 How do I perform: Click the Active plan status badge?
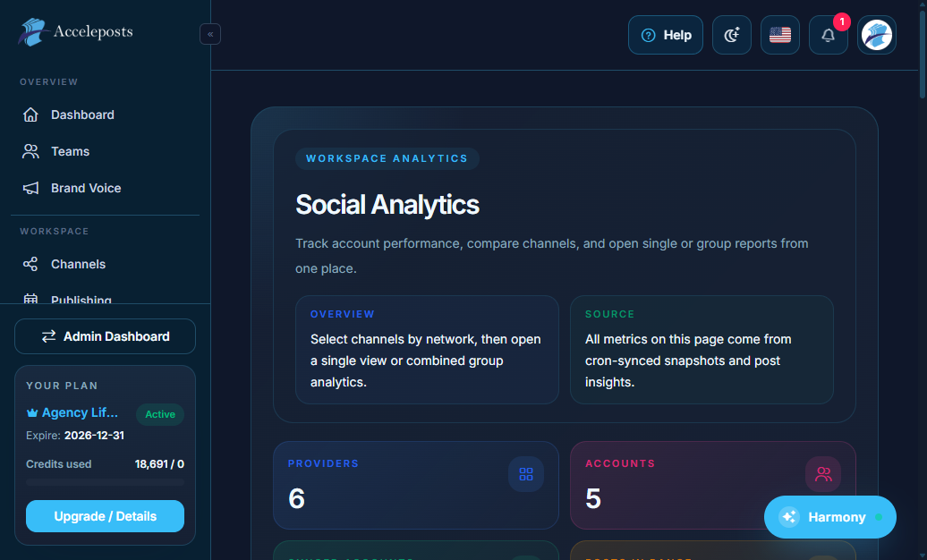160,414
